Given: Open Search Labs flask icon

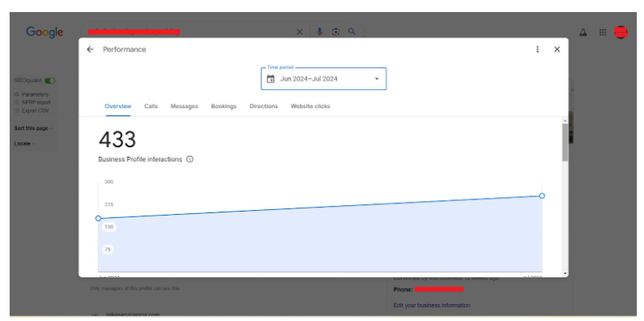Looking at the screenshot, I should tap(583, 32).
